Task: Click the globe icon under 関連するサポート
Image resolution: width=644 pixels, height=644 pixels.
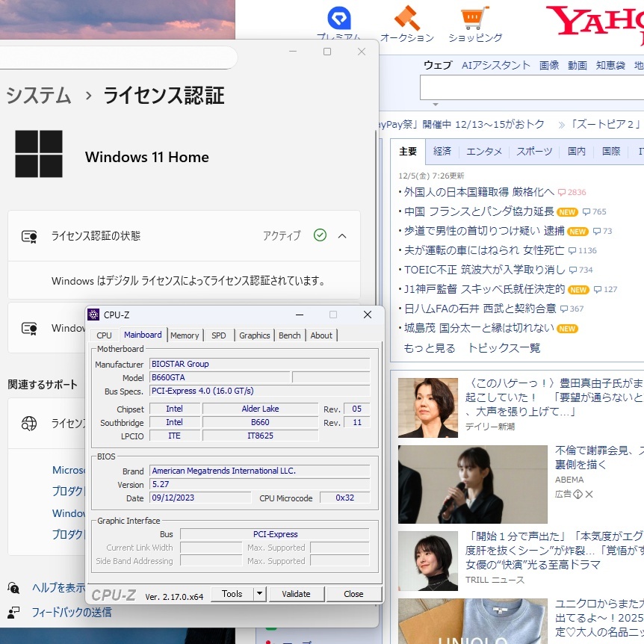Action: pos(28,424)
